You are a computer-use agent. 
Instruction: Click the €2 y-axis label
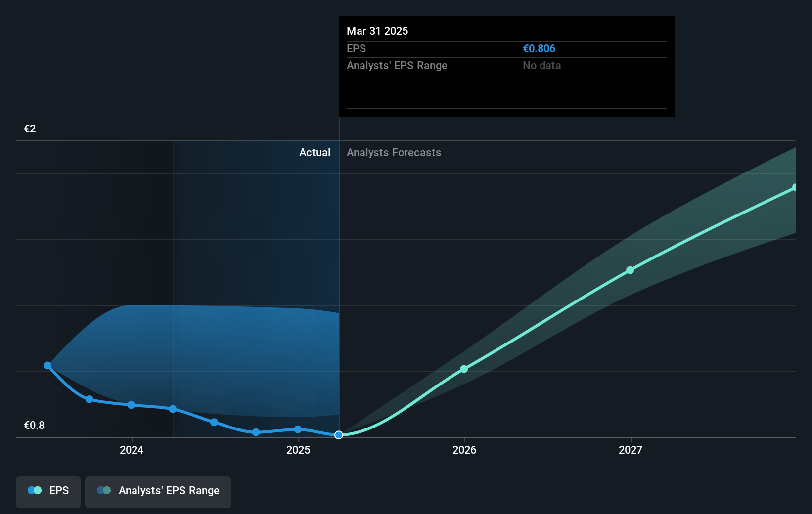click(30, 129)
